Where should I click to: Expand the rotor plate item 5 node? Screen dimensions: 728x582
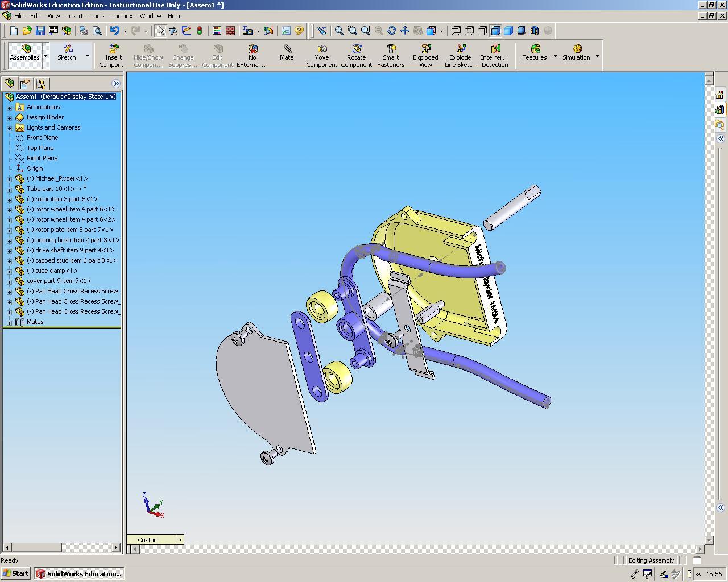click(9, 230)
